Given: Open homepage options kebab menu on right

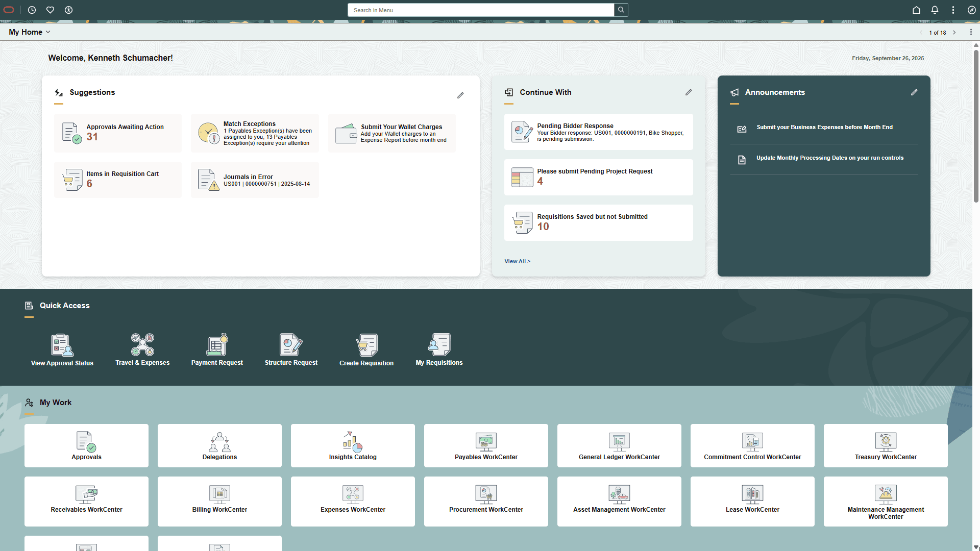Looking at the screenshot, I should click(972, 32).
